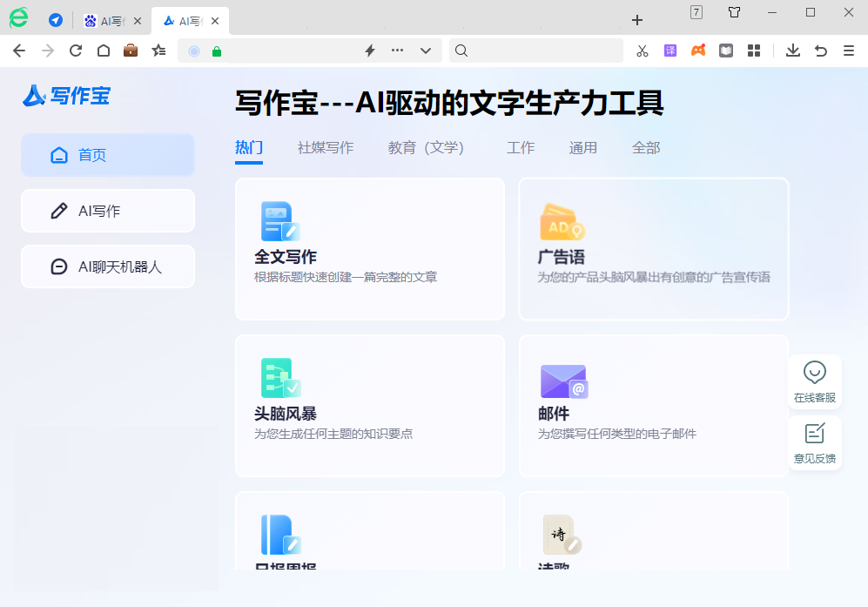The width and height of the screenshot is (868, 607).
Task: Open the extensions grid icon
Action: coord(754,51)
